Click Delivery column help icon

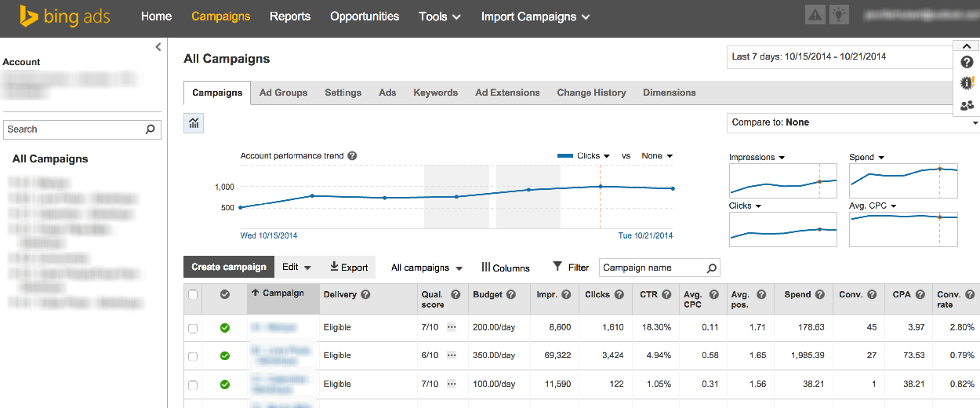tap(366, 295)
